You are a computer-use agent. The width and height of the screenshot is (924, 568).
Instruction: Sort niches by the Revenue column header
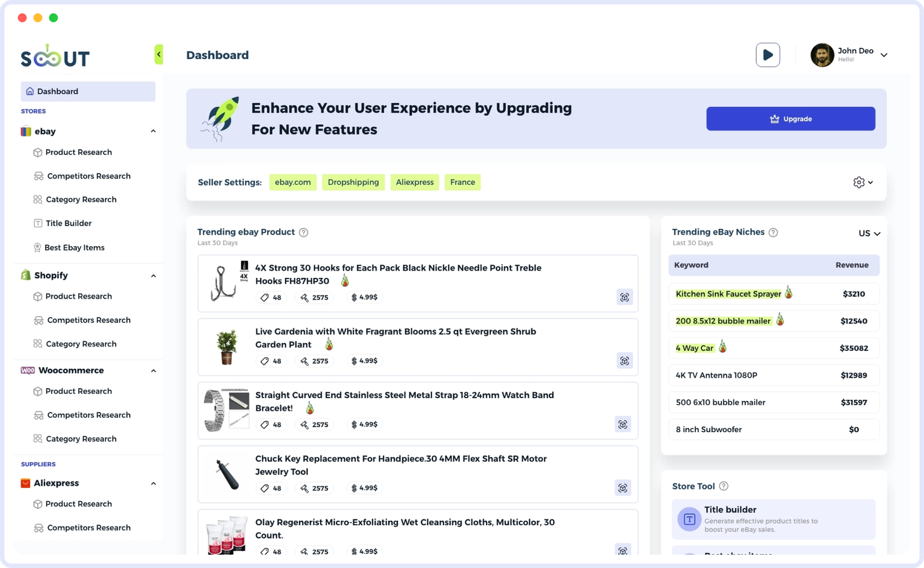click(x=852, y=265)
